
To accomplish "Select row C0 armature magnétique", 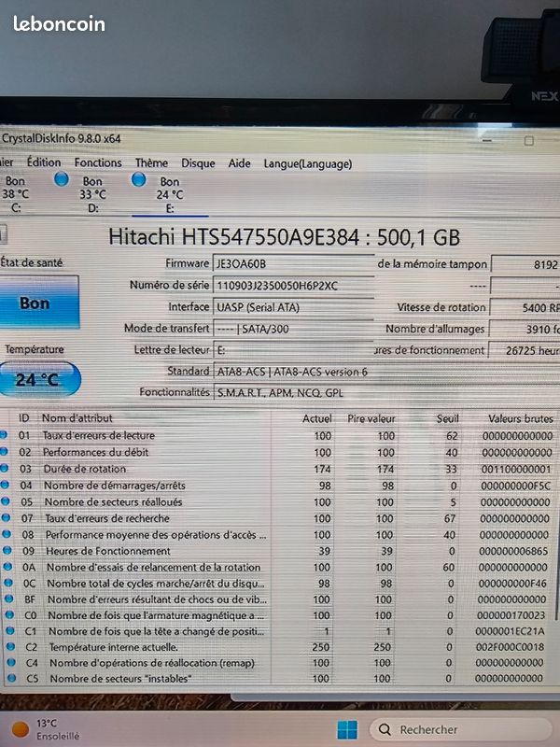I will coord(277,615).
